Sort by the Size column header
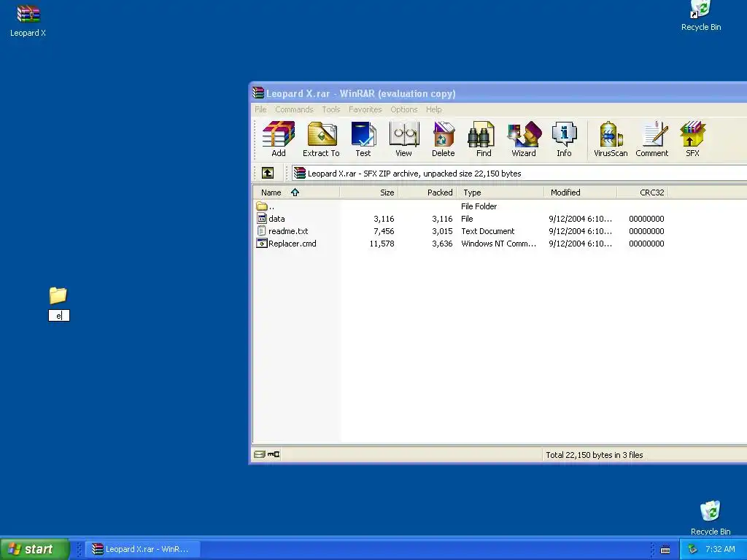This screenshot has height=560, width=747. pos(369,192)
